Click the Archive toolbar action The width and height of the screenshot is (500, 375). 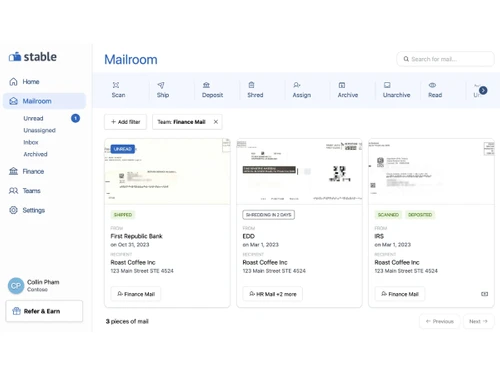(348, 90)
